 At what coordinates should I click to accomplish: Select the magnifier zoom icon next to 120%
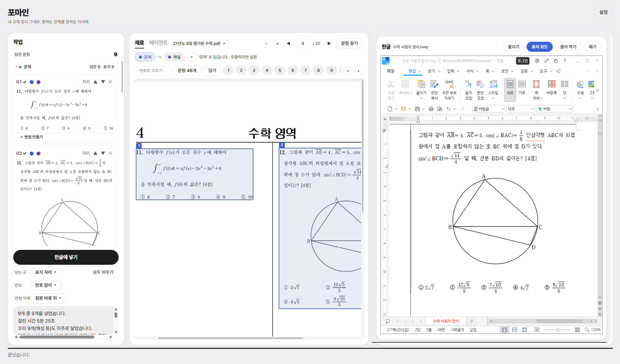click(587, 330)
